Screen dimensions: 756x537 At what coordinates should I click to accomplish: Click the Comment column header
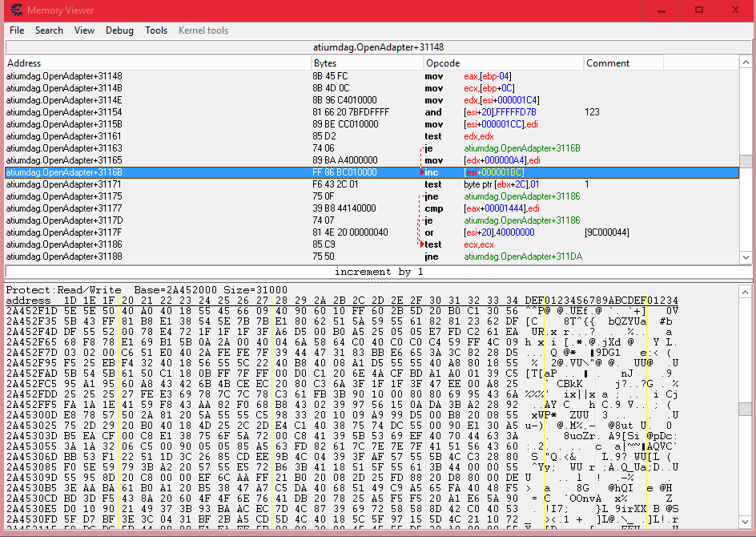tap(623, 63)
